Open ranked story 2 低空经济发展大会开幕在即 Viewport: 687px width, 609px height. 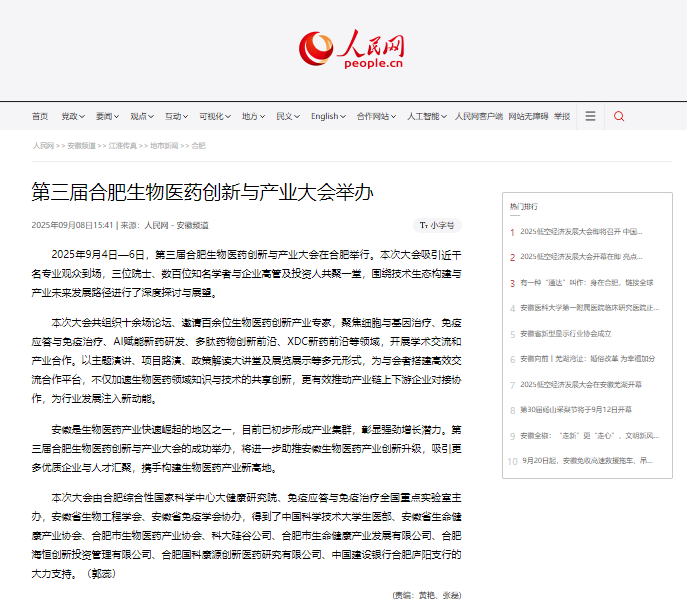click(x=581, y=257)
